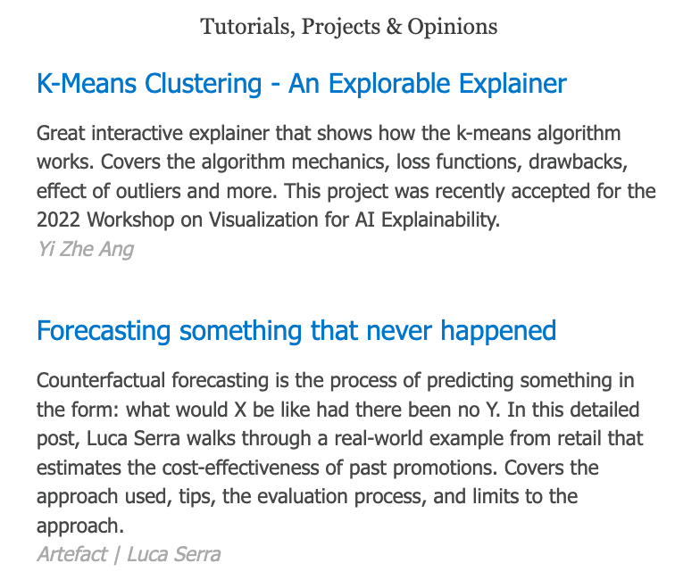Viewport: 700px width, 588px height.
Task: Click the "Artefact | Luca Serra" byline
Action: (129, 554)
